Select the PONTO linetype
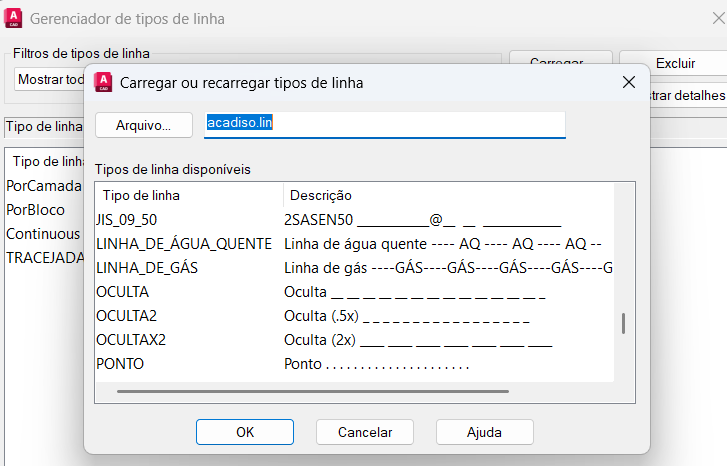The height and width of the screenshot is (466, 727). click(121, 364)
